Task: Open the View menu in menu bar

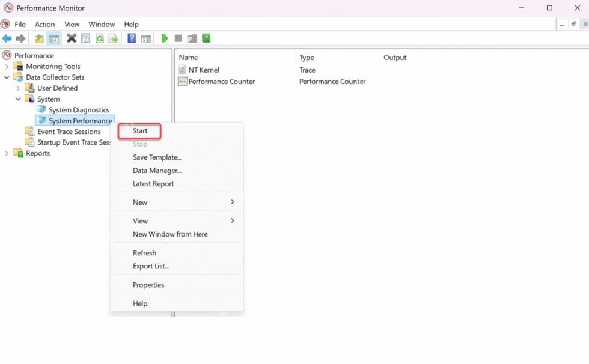Action: point(72,25)
